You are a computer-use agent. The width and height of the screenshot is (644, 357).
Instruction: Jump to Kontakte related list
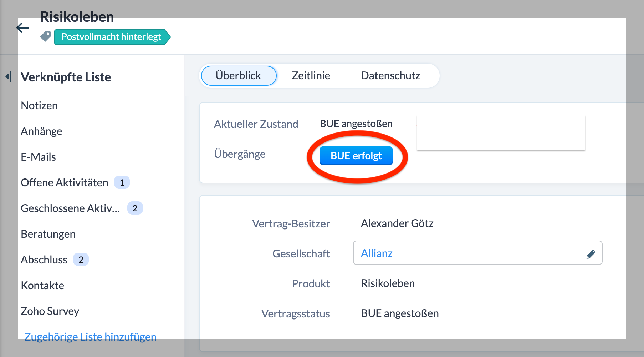pos(42,286)
